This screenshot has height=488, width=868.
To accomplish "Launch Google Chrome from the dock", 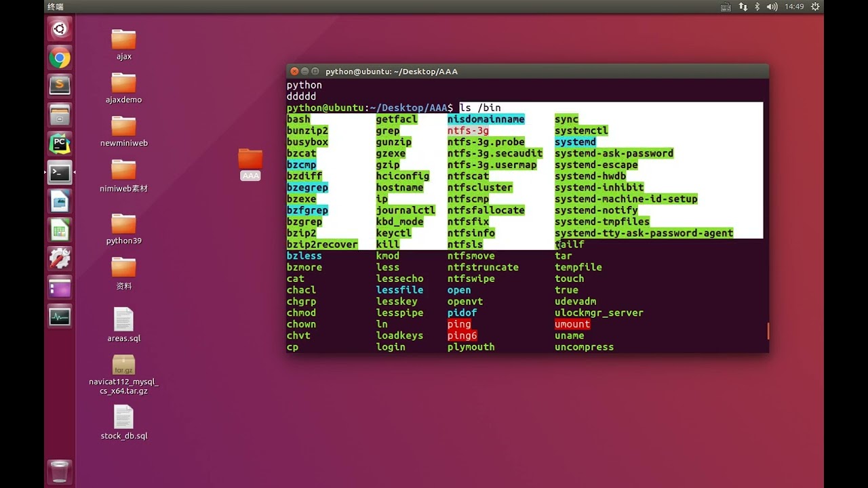I will click(x=60, y=58).
